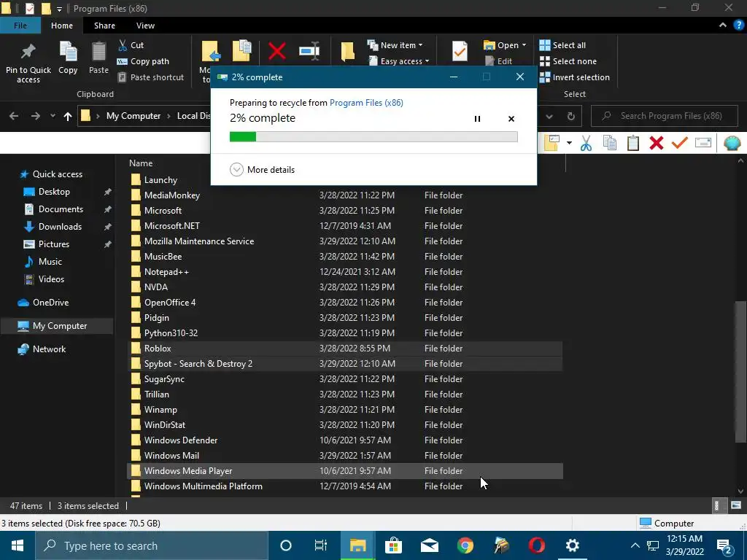Click Invert selection in the ribbon
The image size is (747, 560).
(575, 77)
